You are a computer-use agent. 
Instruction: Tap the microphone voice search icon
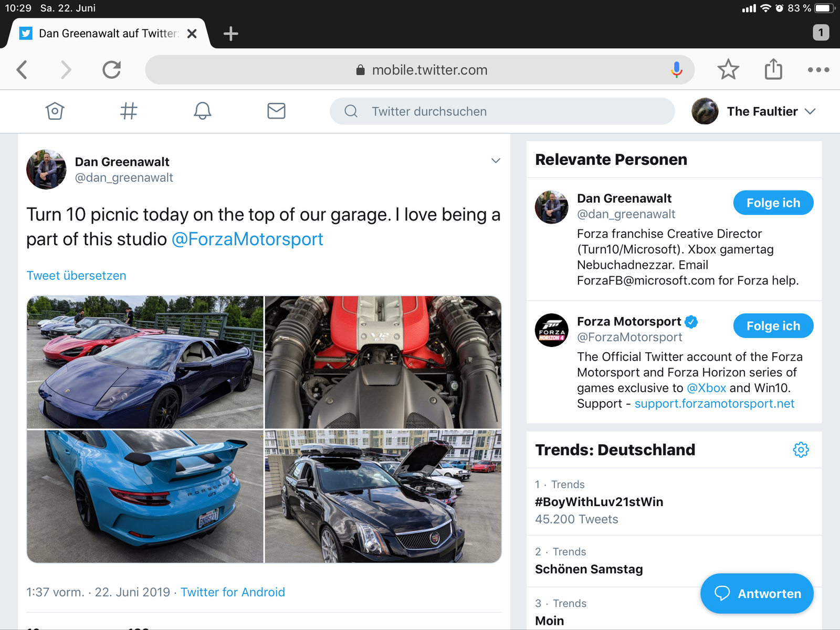click(677, 69)
